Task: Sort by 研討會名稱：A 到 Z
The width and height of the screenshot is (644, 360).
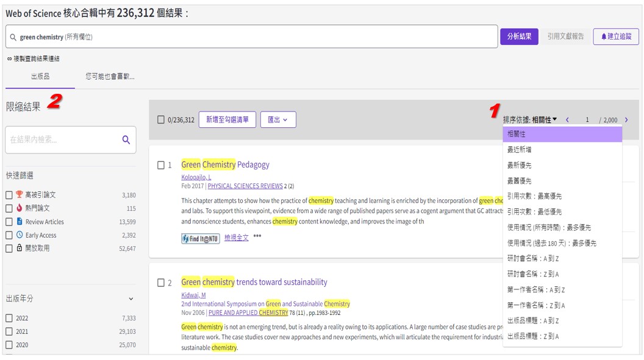Action: (x=562, y=259)
